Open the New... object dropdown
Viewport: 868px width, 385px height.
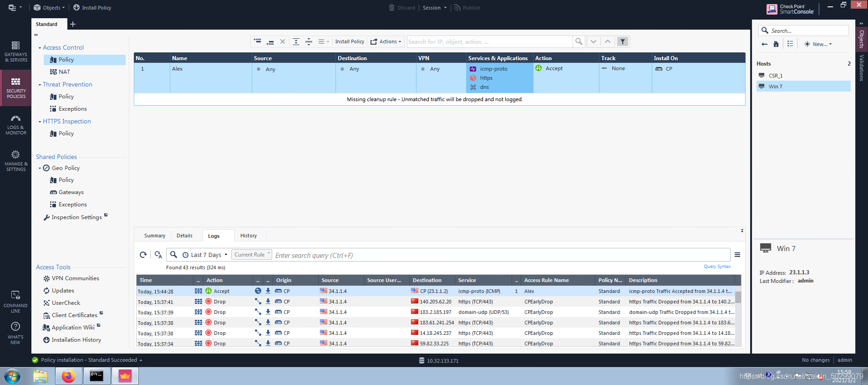pyautogui.click(x=818, y=44)
